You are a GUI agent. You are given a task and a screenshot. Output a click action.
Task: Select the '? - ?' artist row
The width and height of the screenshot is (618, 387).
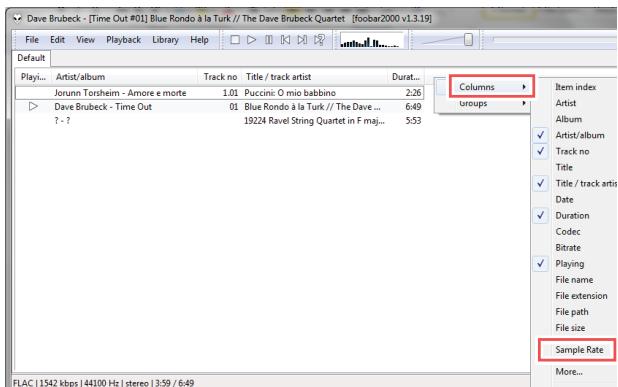click(62, 121)
